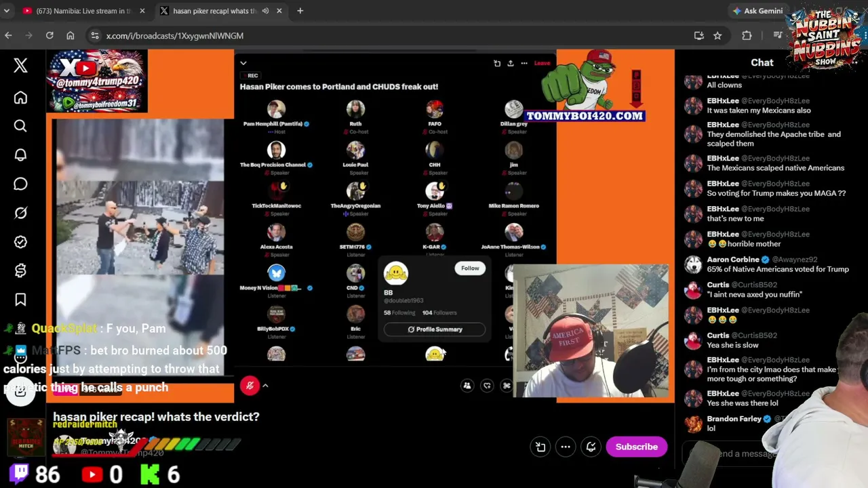Click the install/cast icon in the address bar
Image resolution: width=868 pixels, height=488 pixels.
tap(699, 35)
